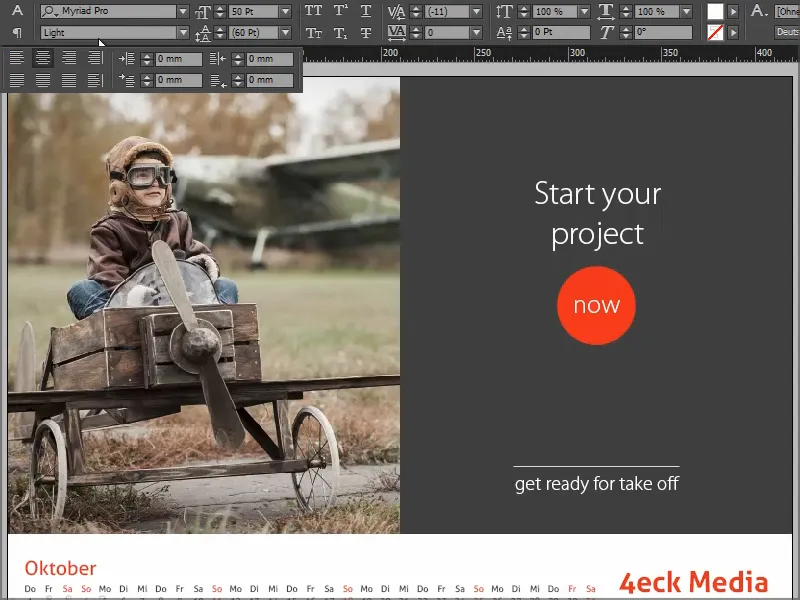Click the leading stepper arrows
Viewport: 800px width, 600px height.
click(220, 33)
